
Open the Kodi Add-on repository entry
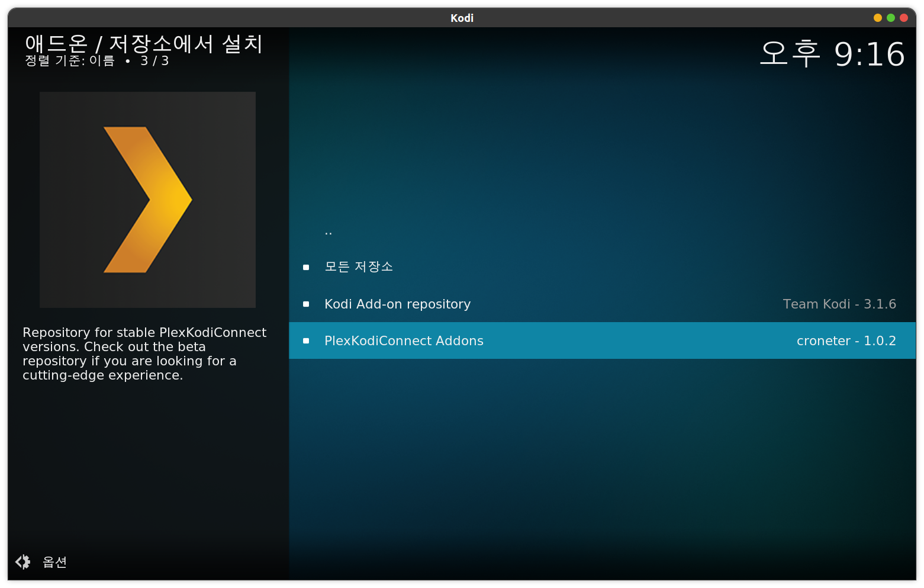tap(602, 304)
